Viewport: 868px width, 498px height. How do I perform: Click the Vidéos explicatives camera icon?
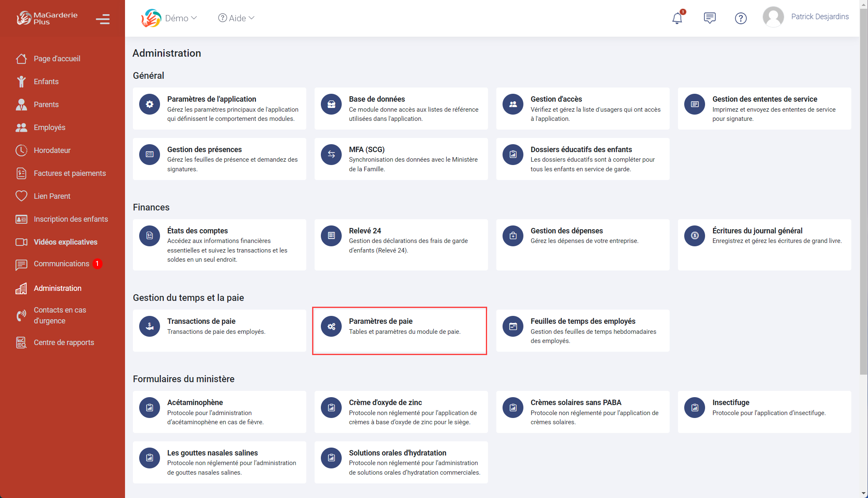point(22,242)
